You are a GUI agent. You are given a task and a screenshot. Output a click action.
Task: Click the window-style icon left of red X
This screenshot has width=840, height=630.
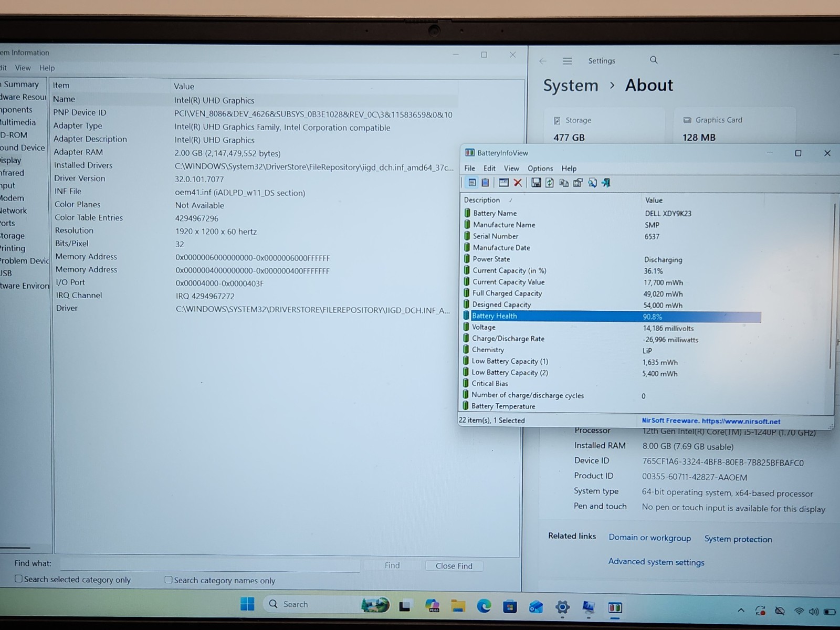click(503, 183)
